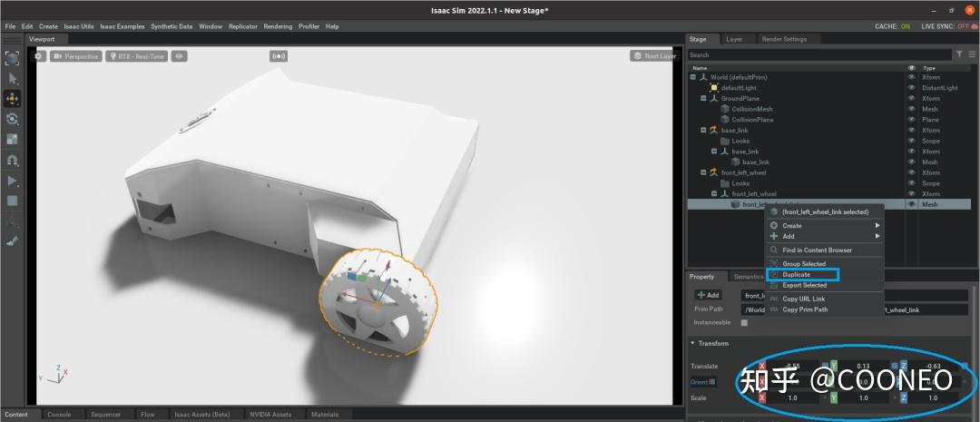
Task: Open the Root Layer button in viewport
Action: click(654, 56)
